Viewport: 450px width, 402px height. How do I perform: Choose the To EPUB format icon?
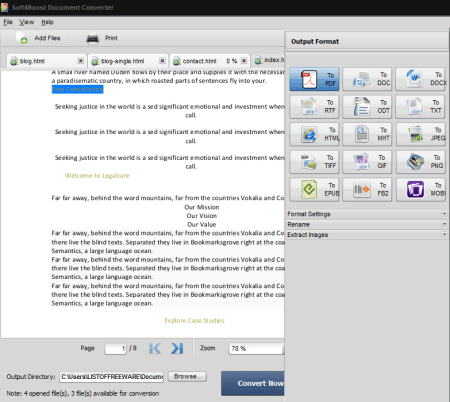pyautogui.click(x=309, y=189)
